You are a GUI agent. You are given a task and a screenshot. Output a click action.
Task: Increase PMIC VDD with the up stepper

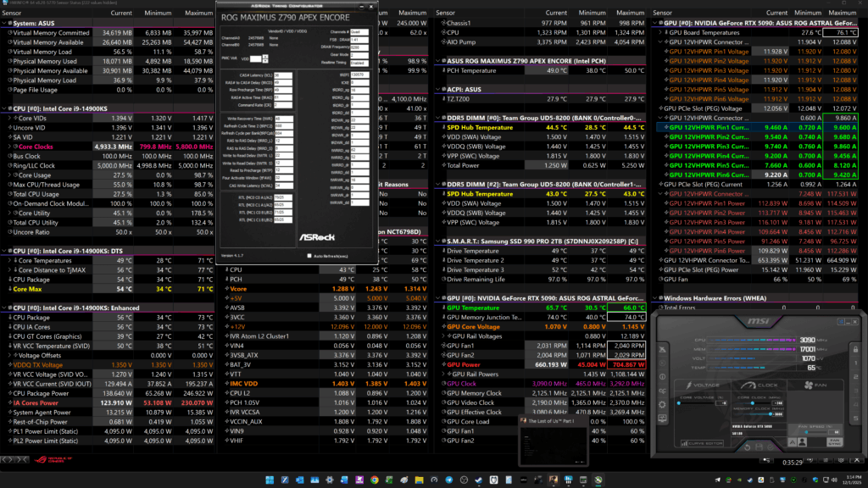tap(265, 57)
